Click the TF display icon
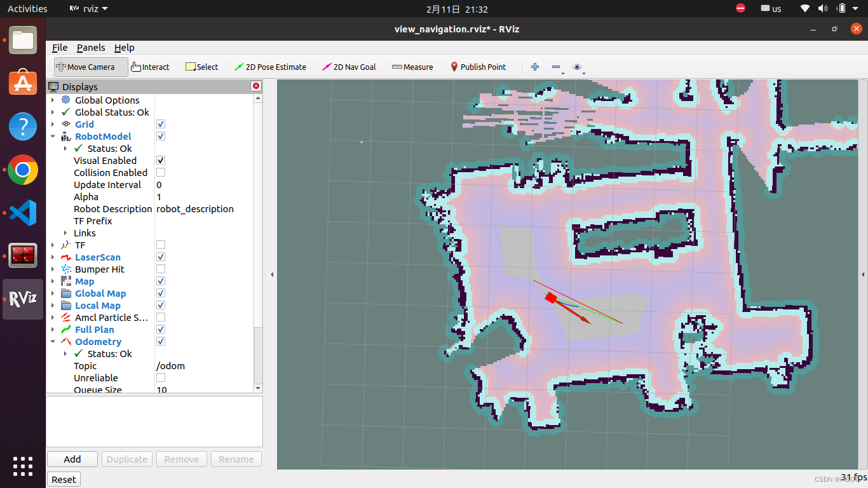Image resolution: width=868 pixels, height=488 pixels. point(65,245)
